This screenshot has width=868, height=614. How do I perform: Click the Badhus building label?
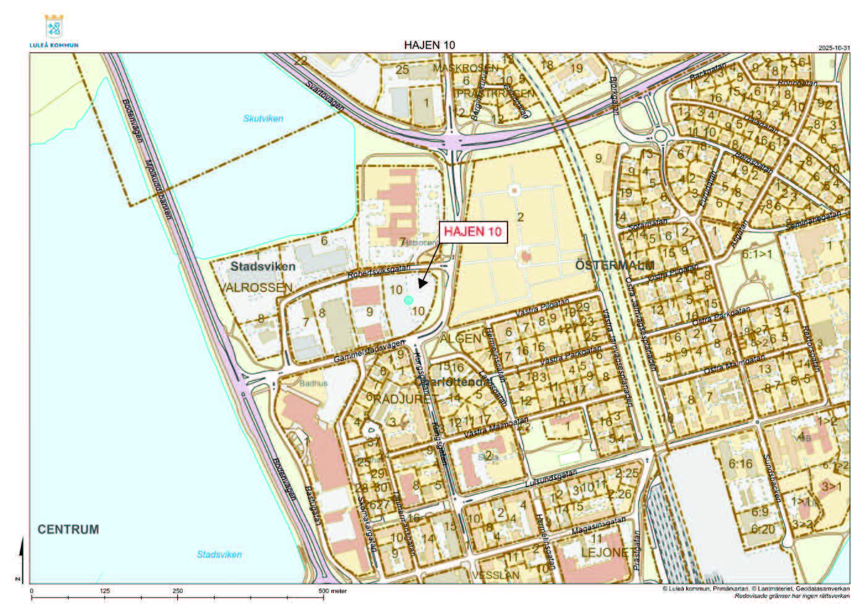[x=313, y=383]
